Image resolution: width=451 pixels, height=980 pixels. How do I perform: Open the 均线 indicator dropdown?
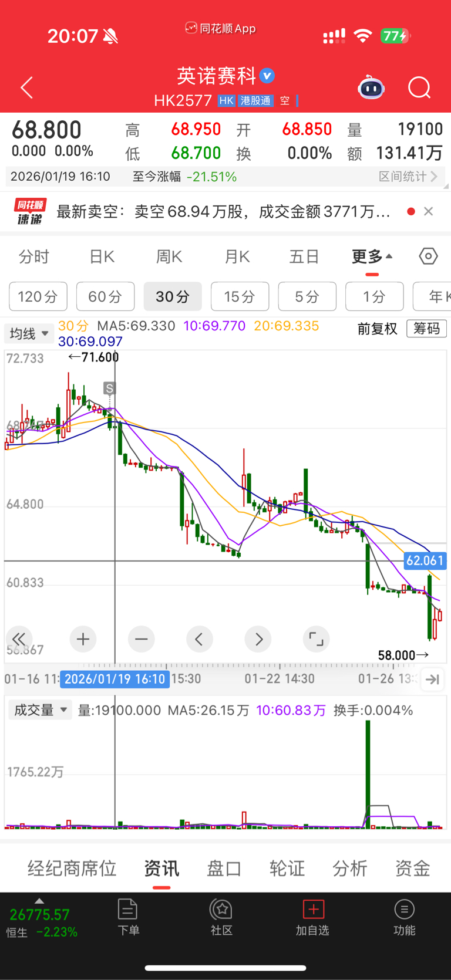point(29,334)
